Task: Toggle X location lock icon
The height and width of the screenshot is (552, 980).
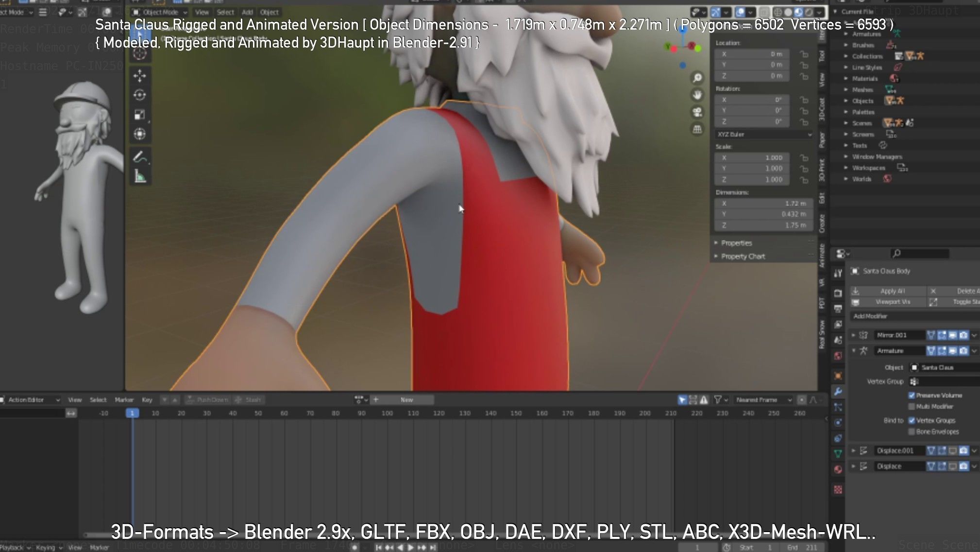Action: tap(804, 54)
